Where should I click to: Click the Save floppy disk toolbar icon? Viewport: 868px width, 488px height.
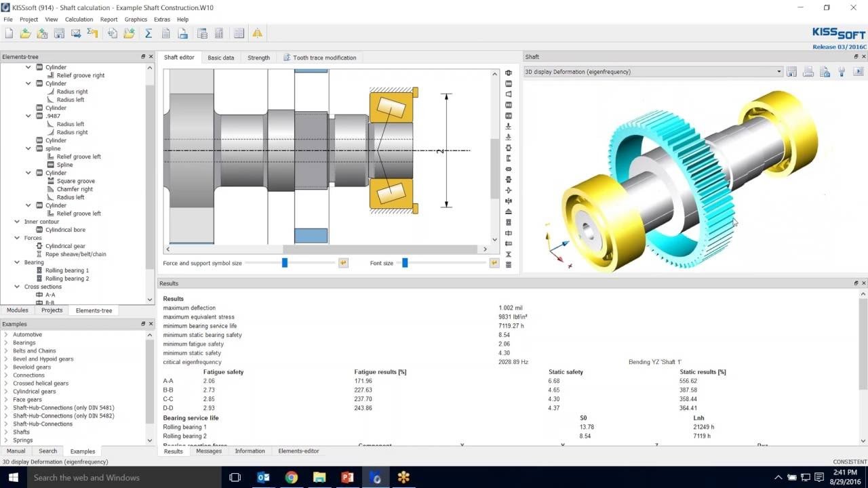tap(59, 33)
